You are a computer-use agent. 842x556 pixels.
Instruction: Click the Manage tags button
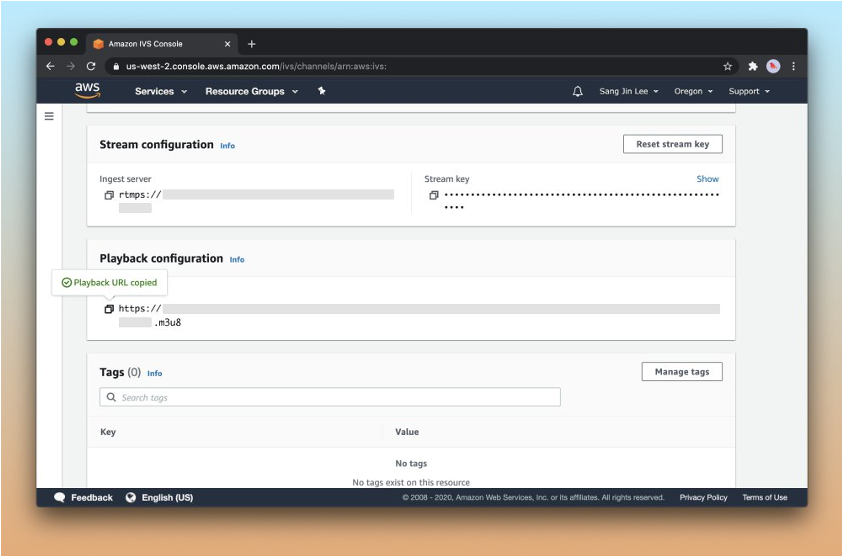coord(682,372)
